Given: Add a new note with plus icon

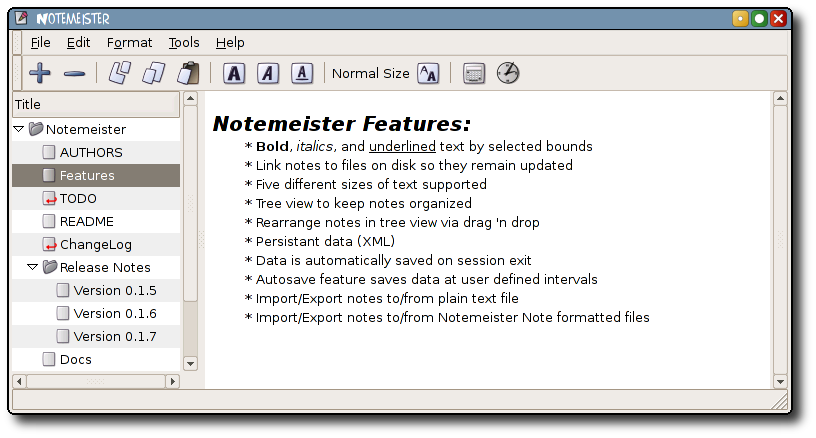Looking at the screenshot, I should coord(40,73).
